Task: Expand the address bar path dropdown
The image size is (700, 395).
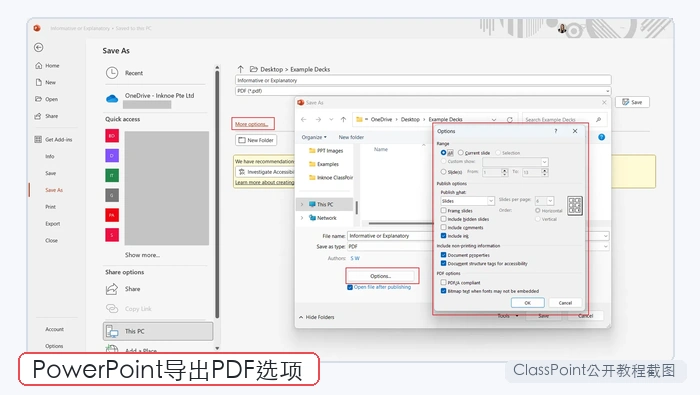Action: click(x=494, y=120)
